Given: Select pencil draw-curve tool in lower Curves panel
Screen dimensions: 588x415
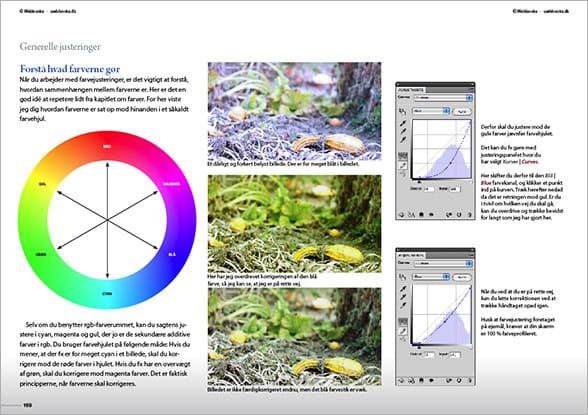Looking at the screenshot, I should 403,331.
